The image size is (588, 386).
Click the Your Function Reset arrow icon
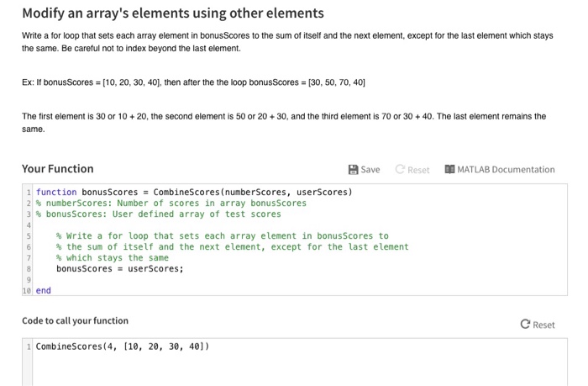pyautogui.click(x=400, y=169)
